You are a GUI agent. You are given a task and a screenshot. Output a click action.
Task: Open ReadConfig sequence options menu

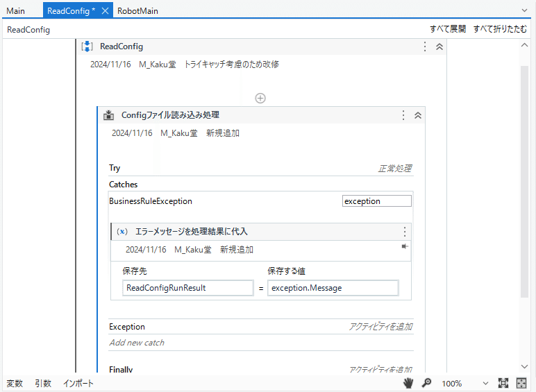click(425, 46)
